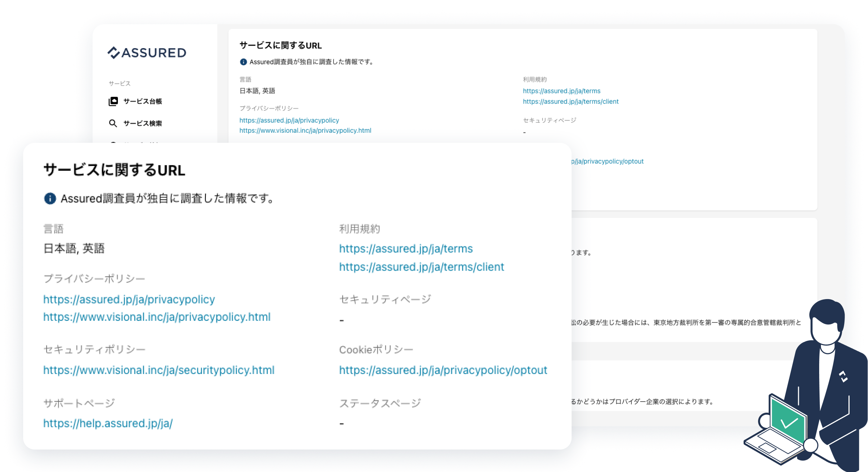This screenshot has height=472, width=868.
Task: Click the front card heading サービスに関するURL
Action: tap(114, 170)
